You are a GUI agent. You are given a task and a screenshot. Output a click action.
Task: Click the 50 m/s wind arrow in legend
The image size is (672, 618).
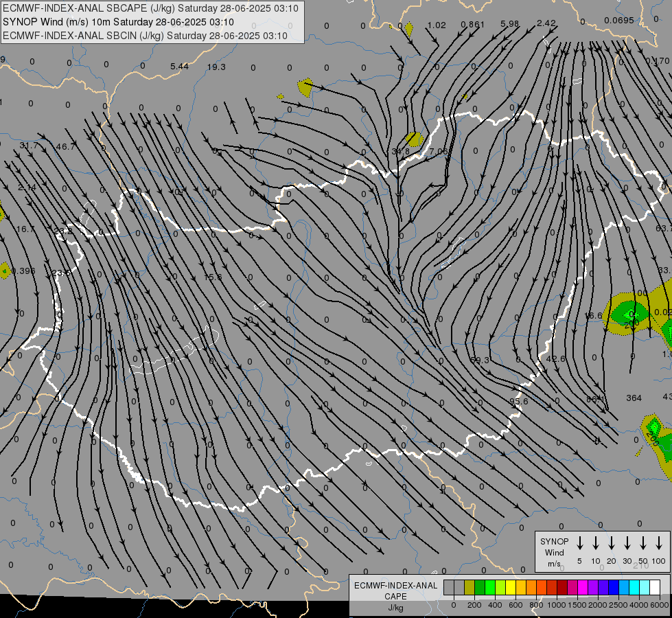643,543
